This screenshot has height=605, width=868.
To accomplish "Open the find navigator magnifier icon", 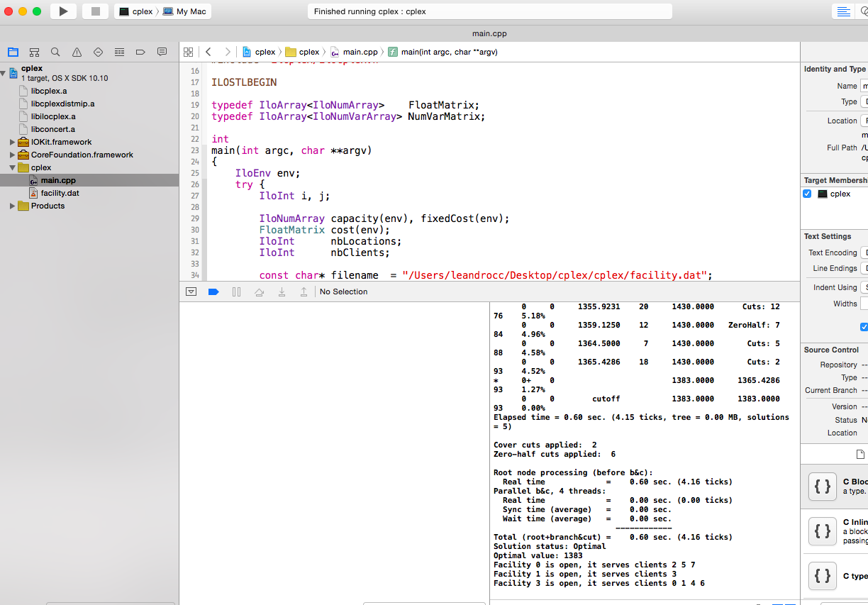I will pos(55,52).
